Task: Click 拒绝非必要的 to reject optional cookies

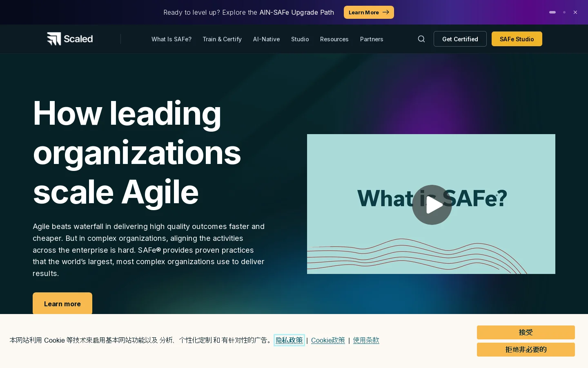Action: [x=526, y=350]
